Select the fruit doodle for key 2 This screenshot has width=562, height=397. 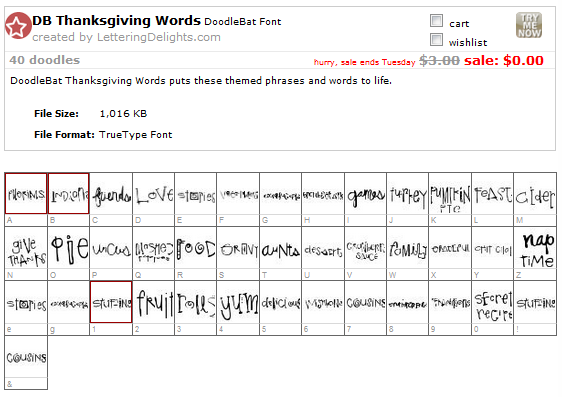coord(153,302)
